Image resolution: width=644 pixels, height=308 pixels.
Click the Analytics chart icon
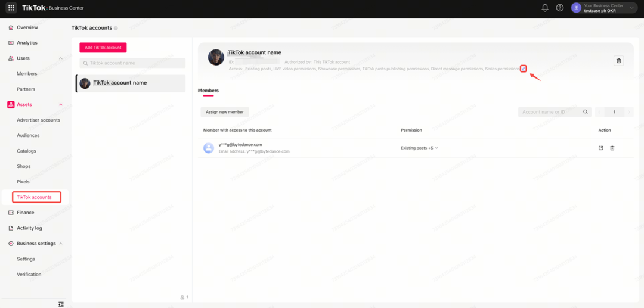point(11,43)
